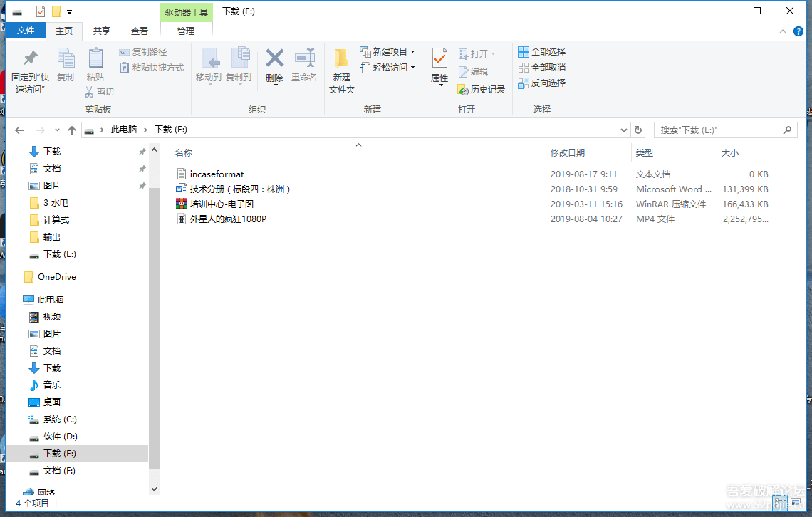The width and height of the screenshot is (812, 517).
Task: Open 桌面 under 此电脑
Action: [x=45, y=402]
